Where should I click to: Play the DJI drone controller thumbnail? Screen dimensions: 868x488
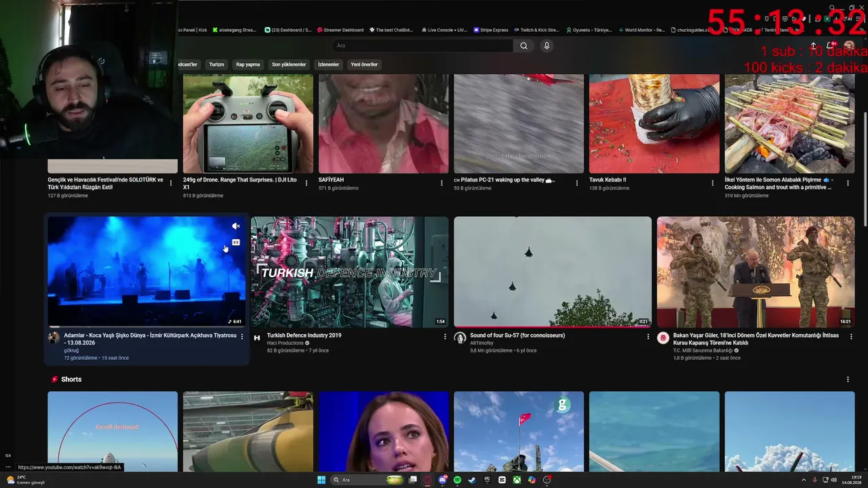point(248,123)
